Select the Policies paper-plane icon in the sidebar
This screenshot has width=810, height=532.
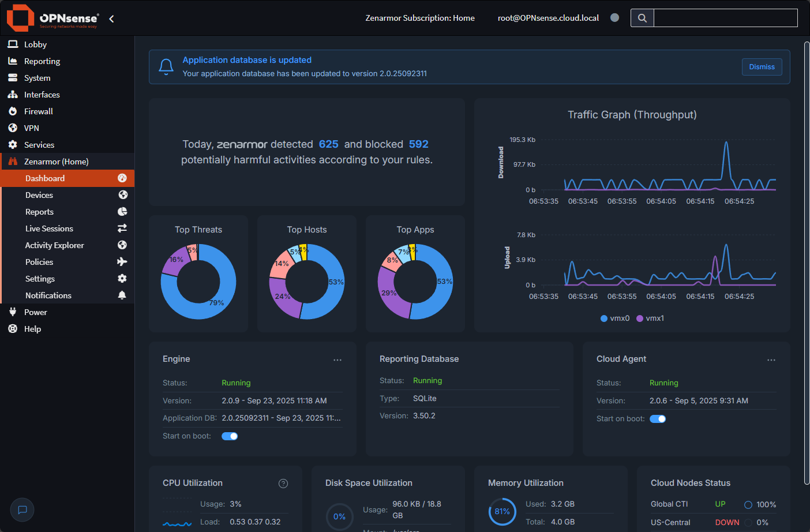coord(122,261)
